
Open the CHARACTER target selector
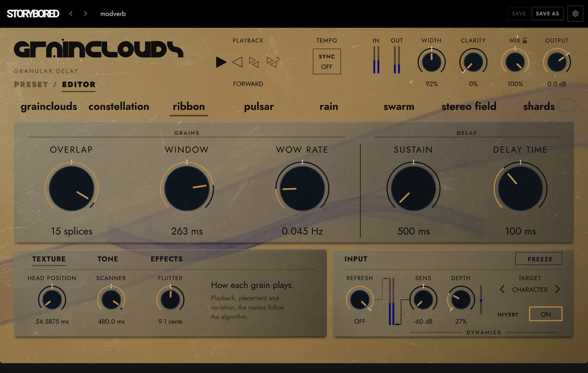pos(530,290)
